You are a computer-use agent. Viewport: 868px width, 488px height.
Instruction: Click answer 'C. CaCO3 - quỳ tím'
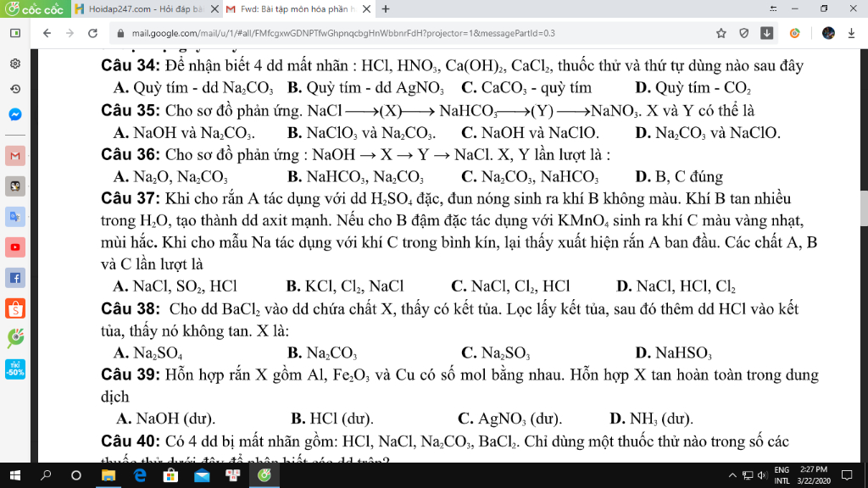click(x=526, y=88)
